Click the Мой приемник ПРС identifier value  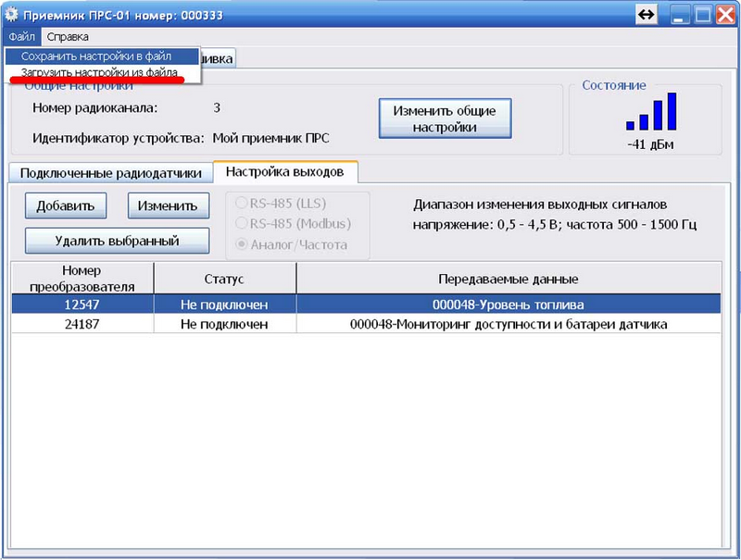click(x=270, y=138)
